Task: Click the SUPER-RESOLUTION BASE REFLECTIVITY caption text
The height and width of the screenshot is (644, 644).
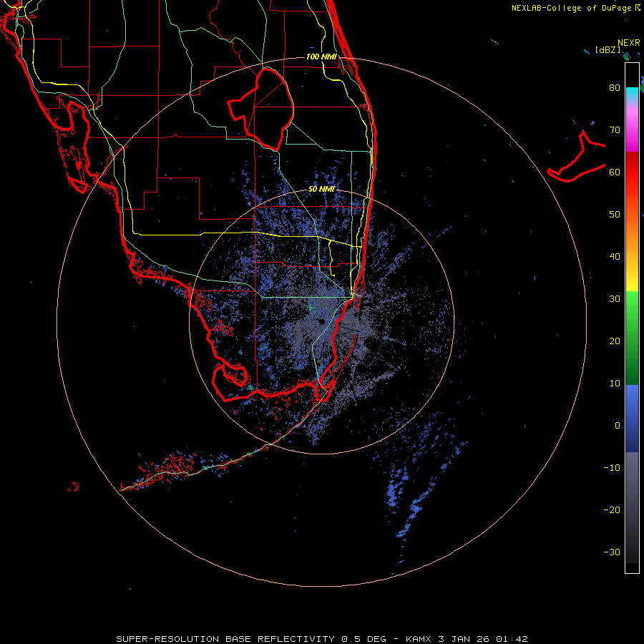Action: (225, 639)
